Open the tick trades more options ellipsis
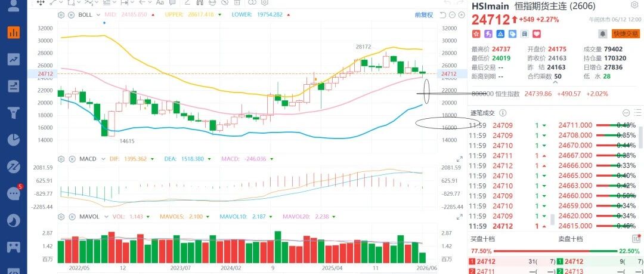 tap(626, 113)
